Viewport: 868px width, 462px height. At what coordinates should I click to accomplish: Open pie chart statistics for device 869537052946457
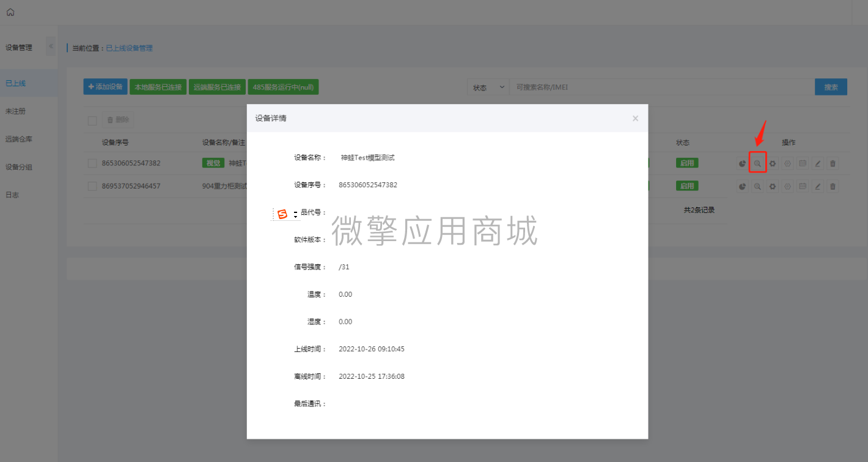[742, 186]
